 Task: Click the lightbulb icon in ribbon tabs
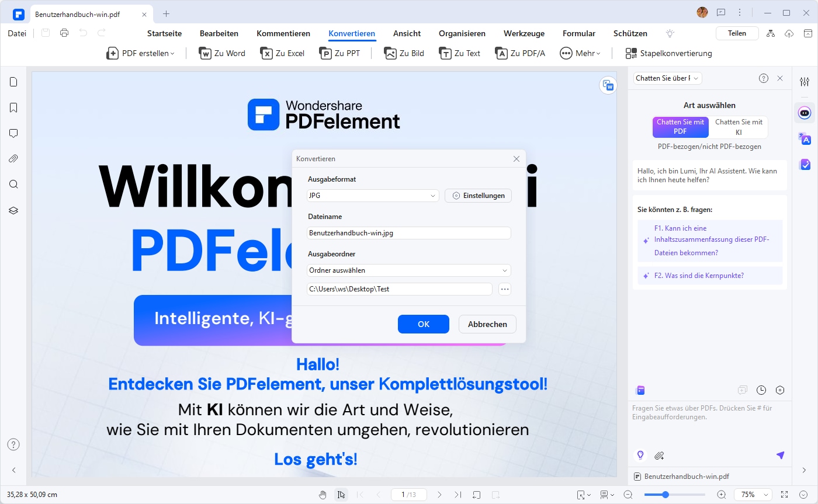tap(670, 33)
